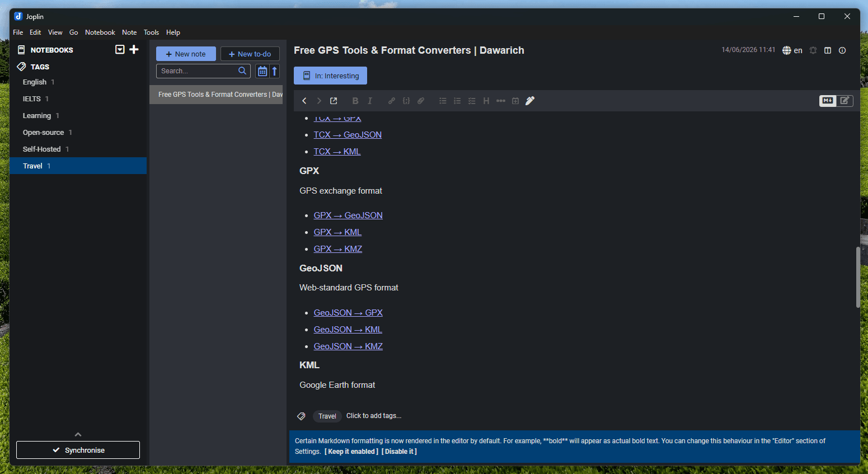This screenshot has height=474, width=868.
Task: Attach a file using the paperclip icon
Action: 421,101
